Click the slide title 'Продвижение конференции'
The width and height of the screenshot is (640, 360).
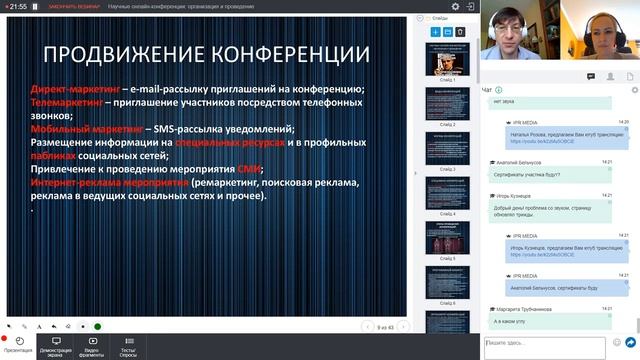206,54
